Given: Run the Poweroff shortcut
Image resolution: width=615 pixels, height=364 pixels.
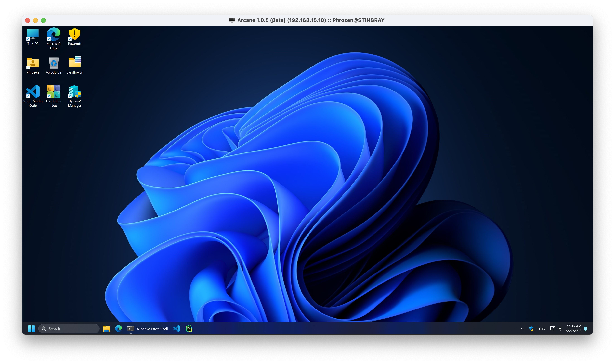Looking at the screenshot, I should tap(74, 34).
